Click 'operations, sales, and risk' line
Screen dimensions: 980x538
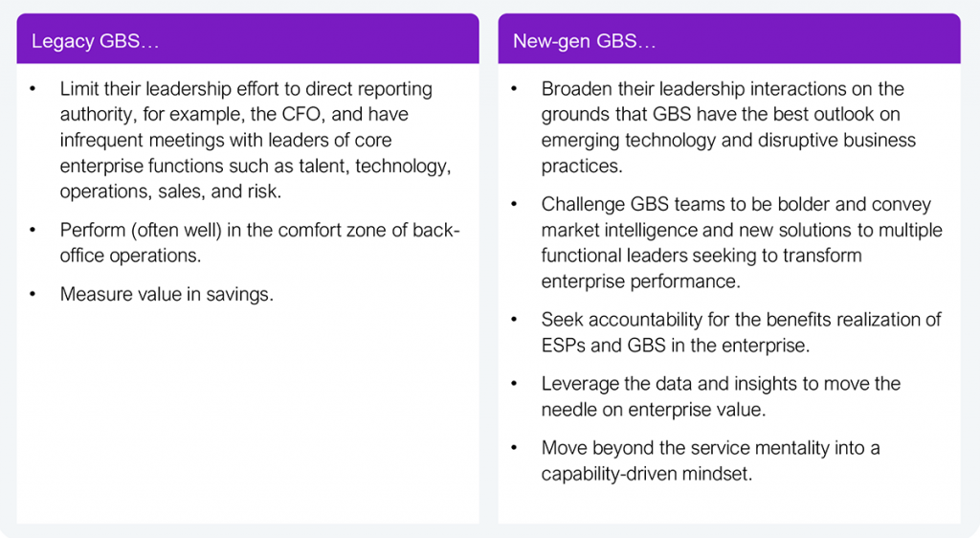pyautogui.click(x=170, y=191)
